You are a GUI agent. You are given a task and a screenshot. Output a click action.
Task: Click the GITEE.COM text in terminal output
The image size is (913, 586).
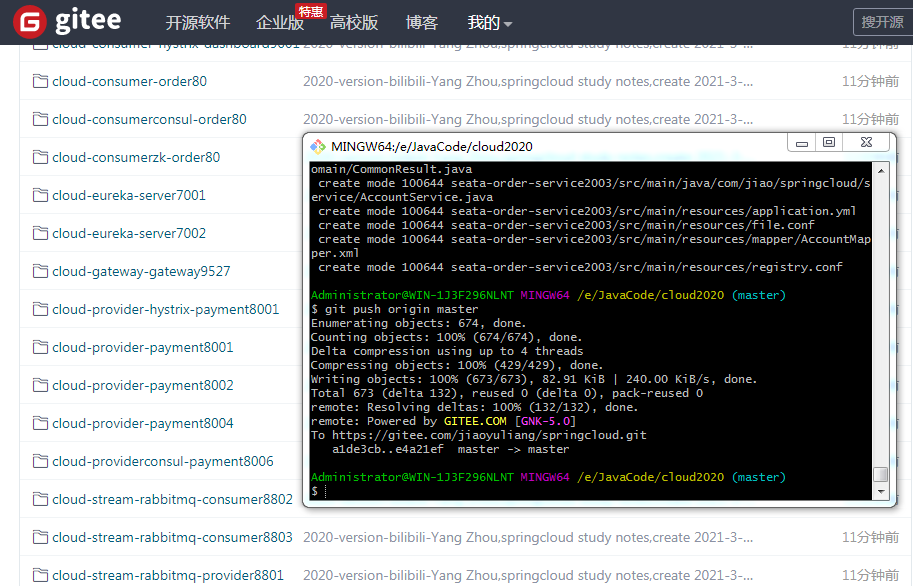click(x=475, y=421)
